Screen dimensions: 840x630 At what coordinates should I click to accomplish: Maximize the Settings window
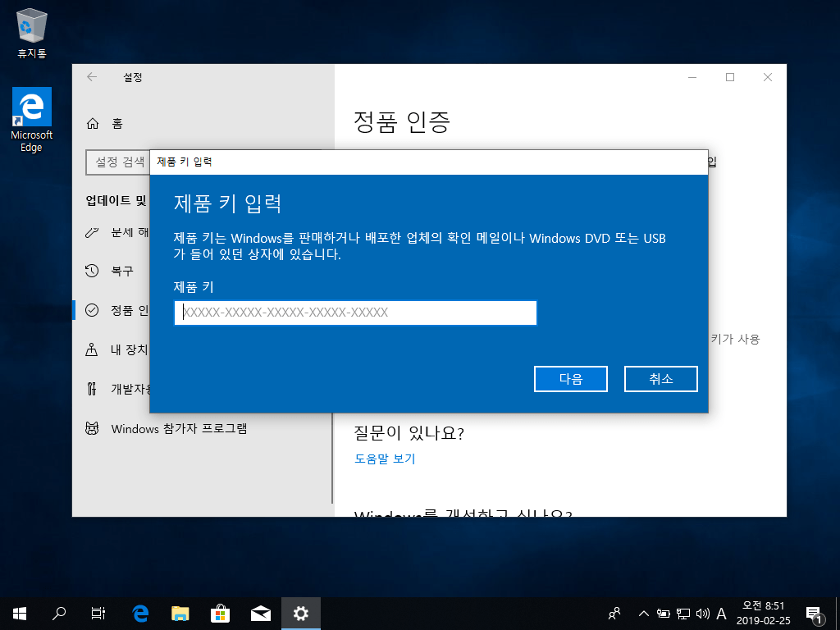pyautogui.click(x=729, y=77)
